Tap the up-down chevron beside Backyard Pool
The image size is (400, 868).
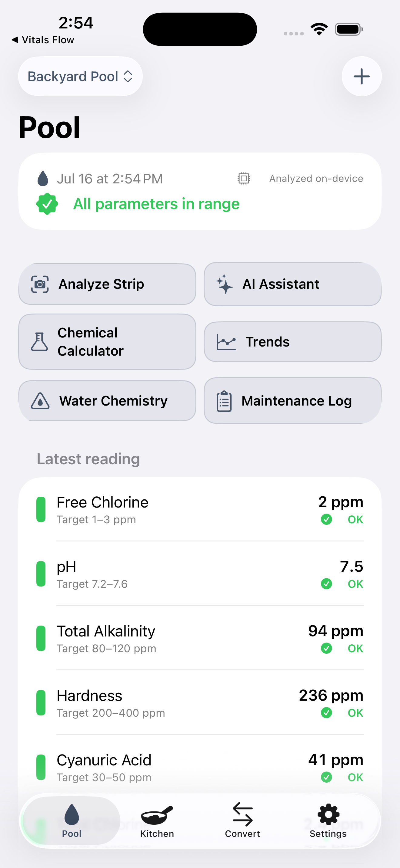coord(128,76)
